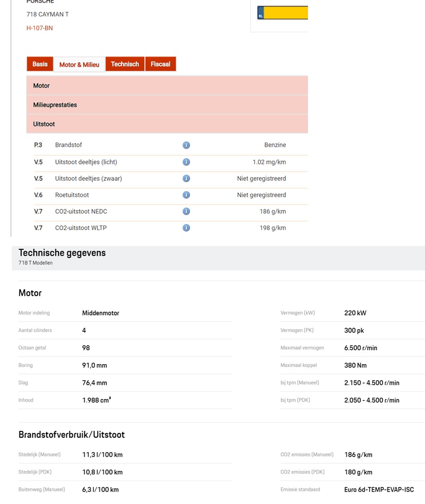Click the Technische gegevens heading

pos(62,253)
